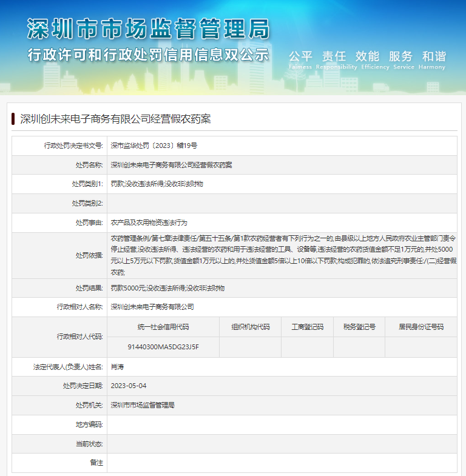The image size is (466, 476).
Task: Click the 公平 Fairness slogan
Action: [300, 60]
